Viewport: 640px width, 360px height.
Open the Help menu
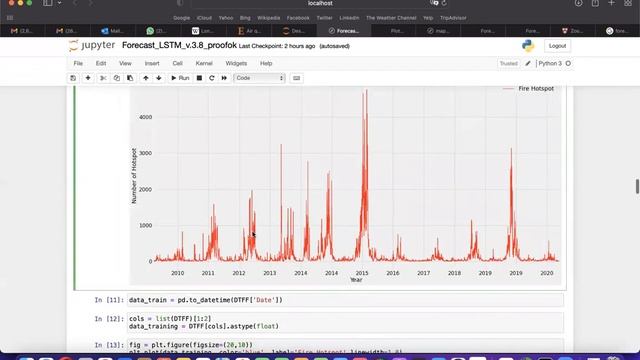266,63
